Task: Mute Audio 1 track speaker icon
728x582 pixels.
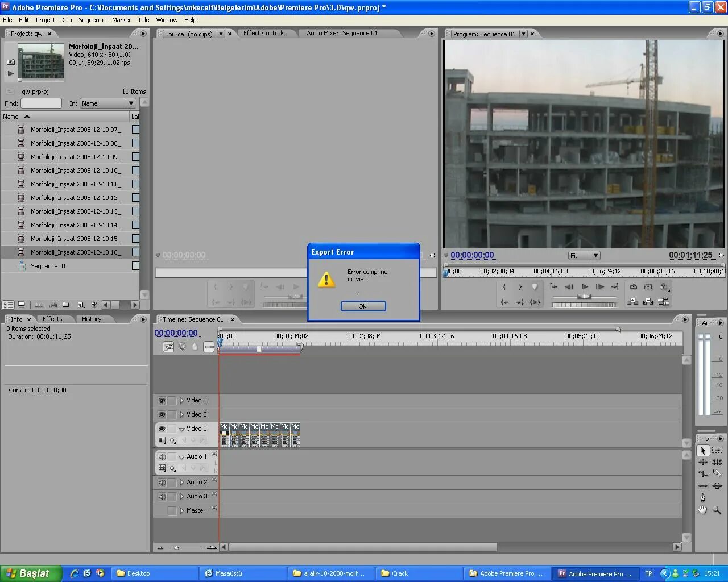Action: (162, 457)
